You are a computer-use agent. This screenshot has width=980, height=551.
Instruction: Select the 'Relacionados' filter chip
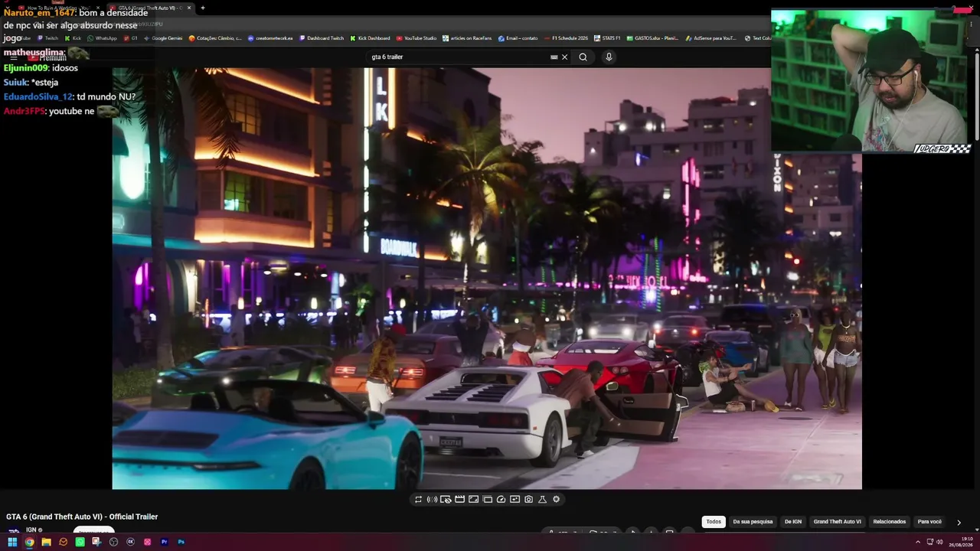point(890,522)
